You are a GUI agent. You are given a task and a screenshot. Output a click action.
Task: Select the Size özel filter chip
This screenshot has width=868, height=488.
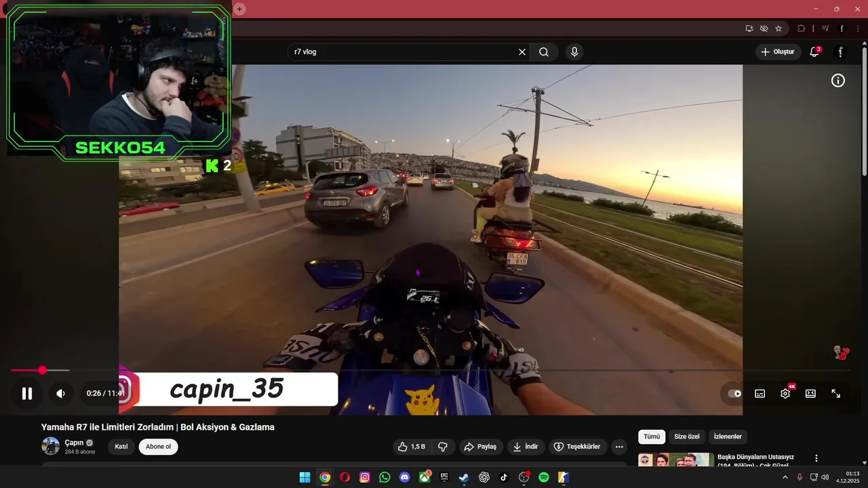(686, 436)
